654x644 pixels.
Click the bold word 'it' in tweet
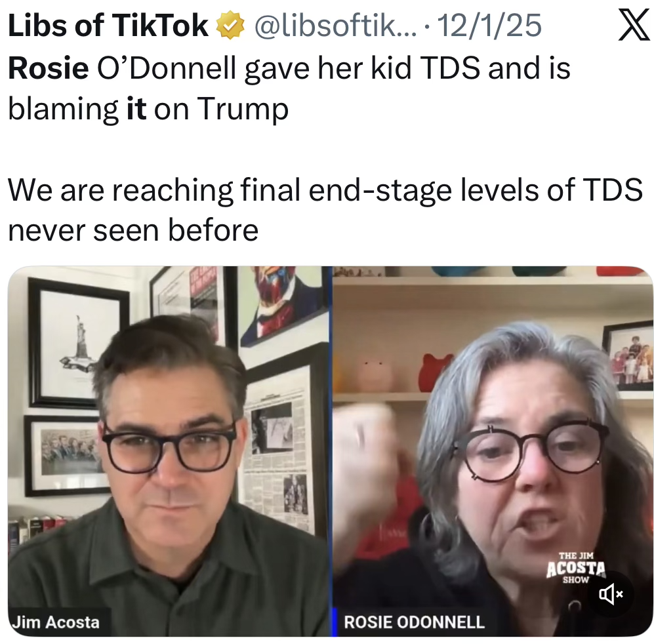click(136, 108)
